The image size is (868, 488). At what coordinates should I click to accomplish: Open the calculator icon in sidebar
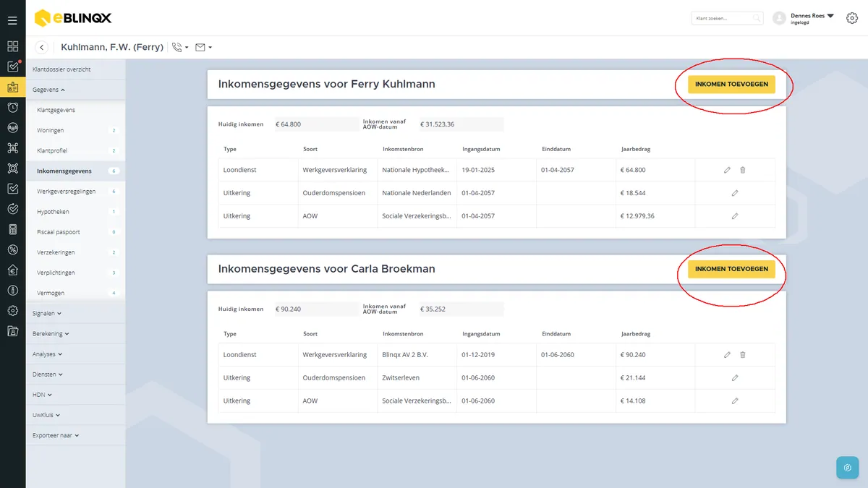pos(12,229)
